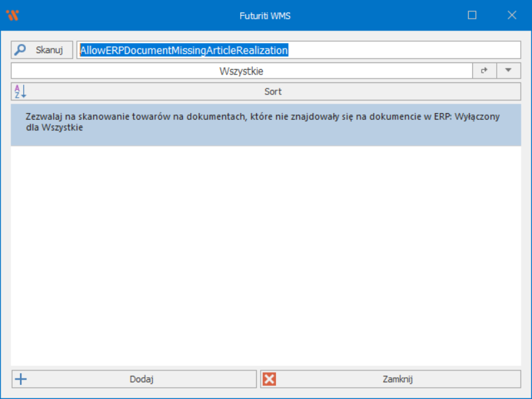532x399 pixels.
Task: Expand the Wszystkie dropdown arrow
Action: pos(508,70)
